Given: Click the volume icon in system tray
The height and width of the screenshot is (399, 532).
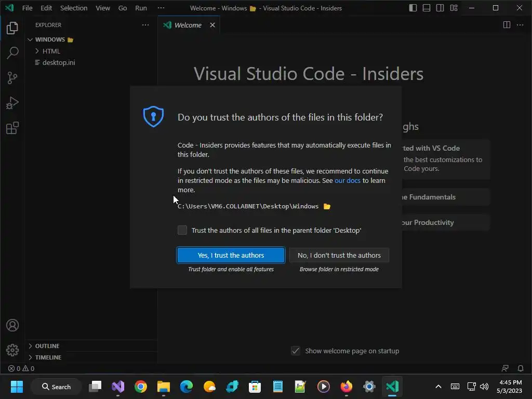Looking at the screenshot, I should point(484,387).
